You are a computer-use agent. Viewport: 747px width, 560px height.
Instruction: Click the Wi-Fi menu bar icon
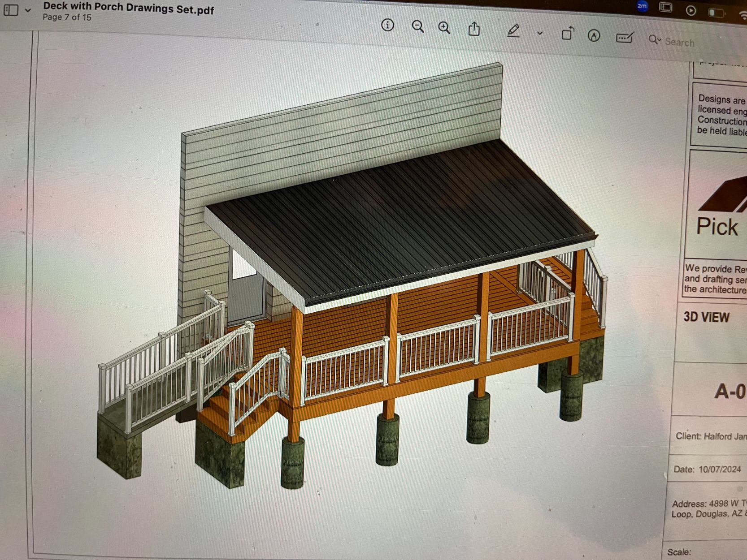pyautogui.click(x=742, y=16)
